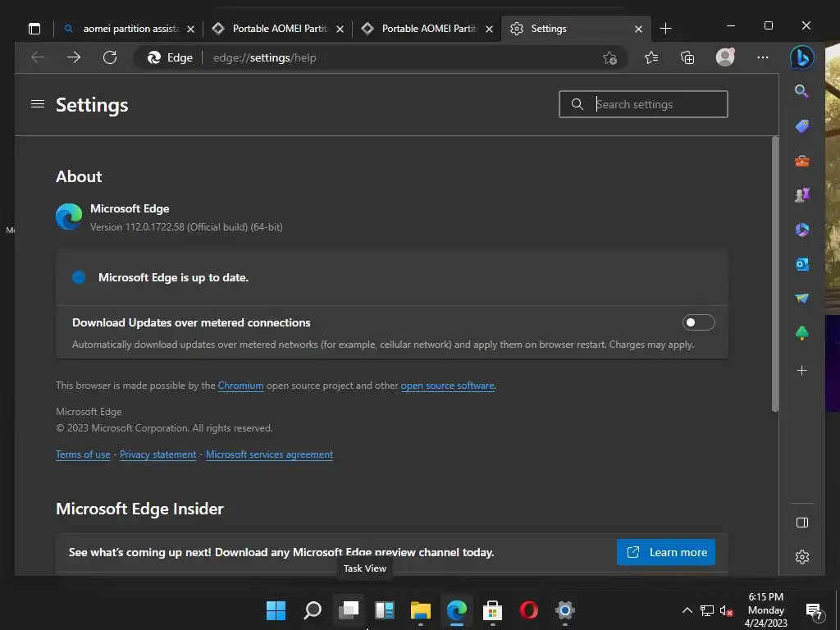Open File Explorer from the taskbar

tap(421, 610)
